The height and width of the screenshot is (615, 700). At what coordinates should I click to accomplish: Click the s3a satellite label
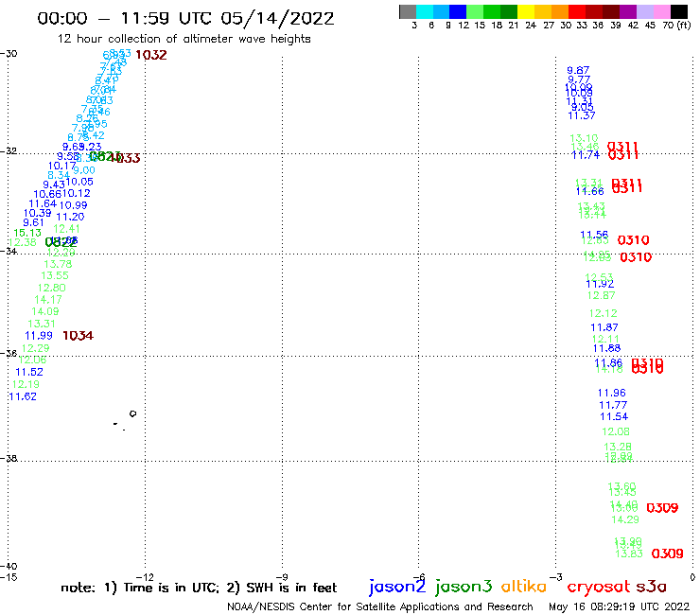[651, 587]
